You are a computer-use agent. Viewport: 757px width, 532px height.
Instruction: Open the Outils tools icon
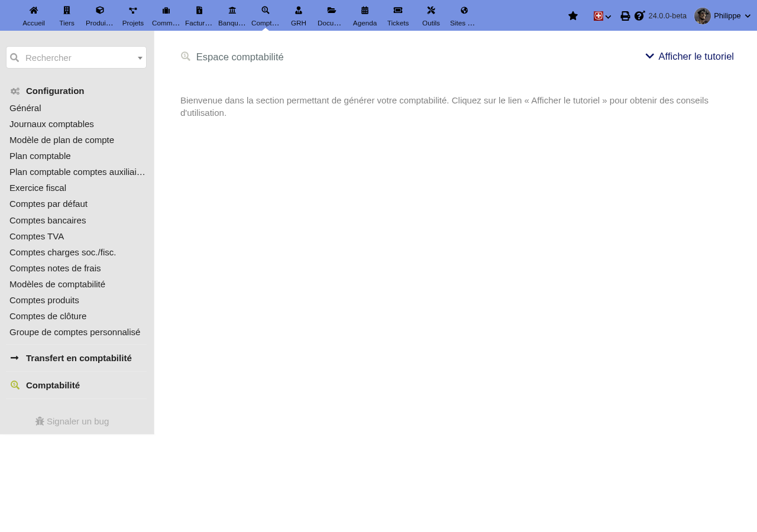431,10
